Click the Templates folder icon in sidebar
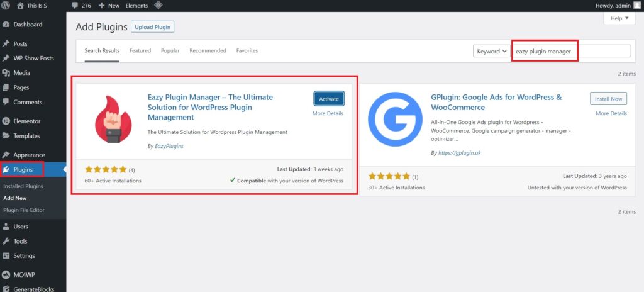Image resolution: width=644 pixels, height=292 pixels. coord(6,136)
